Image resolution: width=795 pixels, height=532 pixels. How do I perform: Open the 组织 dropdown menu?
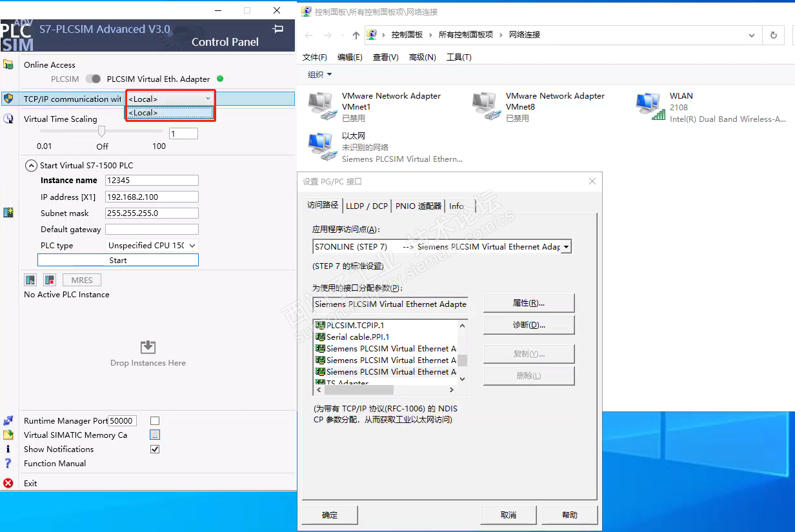click(x=320, y=75)
